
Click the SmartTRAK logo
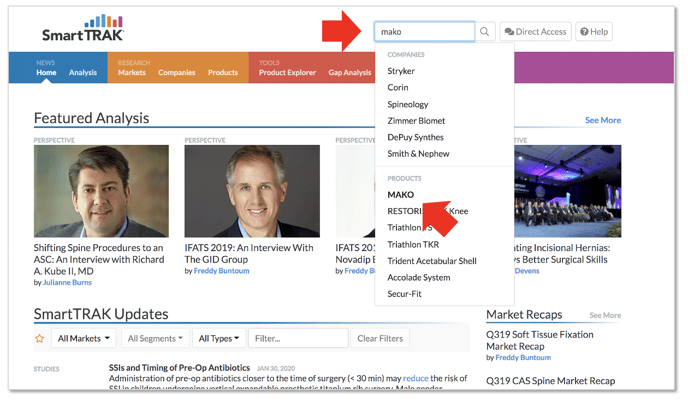point(83,28)
